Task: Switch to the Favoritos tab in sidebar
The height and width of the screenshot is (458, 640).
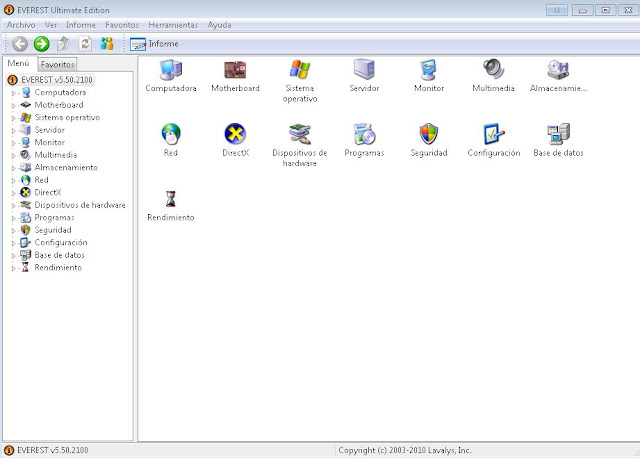Action: click(58, 64)
